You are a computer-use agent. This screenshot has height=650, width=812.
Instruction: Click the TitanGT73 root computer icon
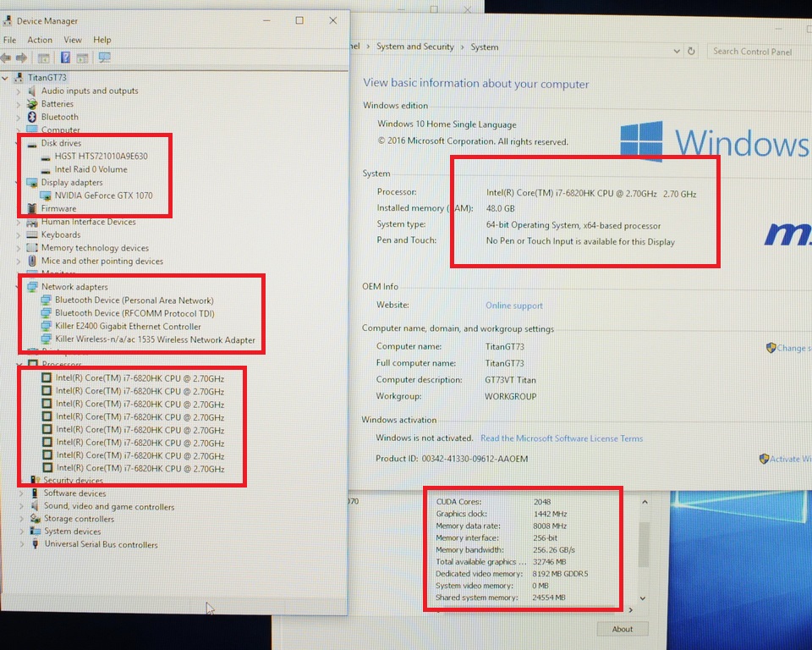(19, 77)
